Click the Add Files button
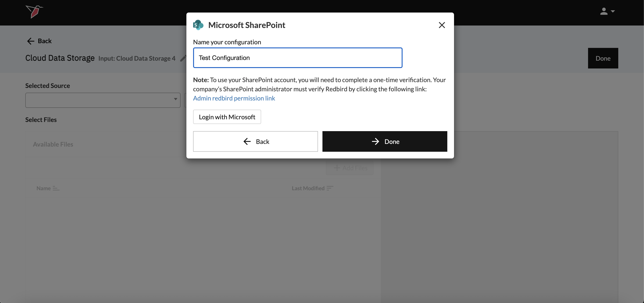 pos(350,168)
